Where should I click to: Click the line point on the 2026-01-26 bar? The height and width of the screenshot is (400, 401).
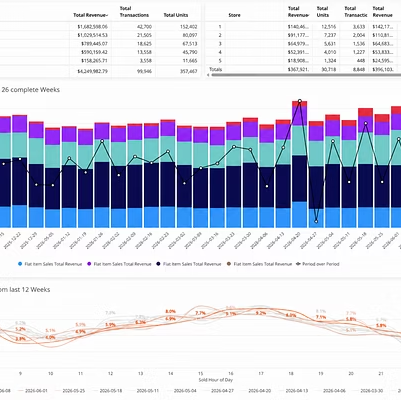102,141
